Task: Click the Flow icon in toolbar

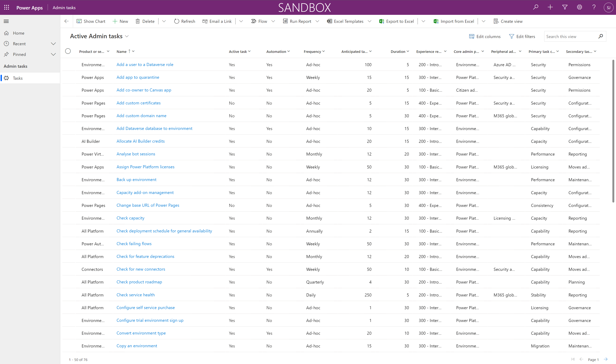Action: click(253, 21)
